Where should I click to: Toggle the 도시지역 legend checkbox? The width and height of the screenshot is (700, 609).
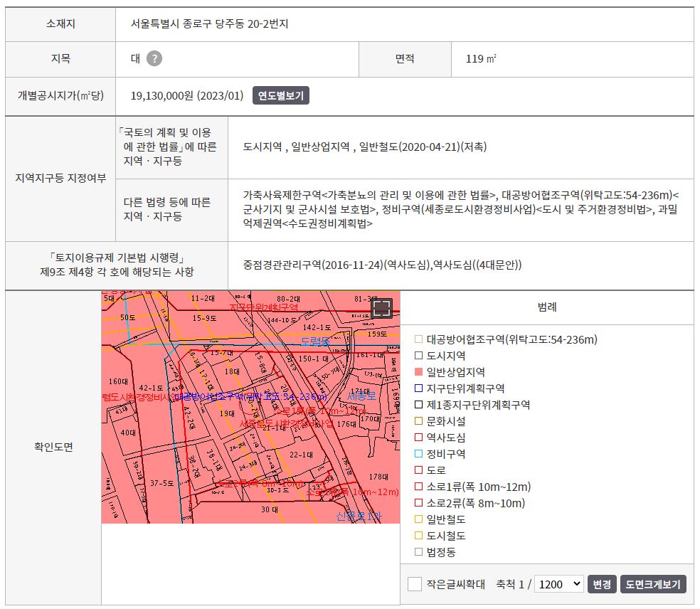coord(418,356)
